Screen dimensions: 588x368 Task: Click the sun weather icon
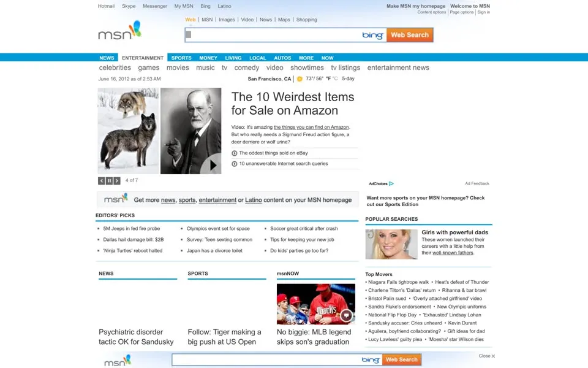(x=300, y=79)
